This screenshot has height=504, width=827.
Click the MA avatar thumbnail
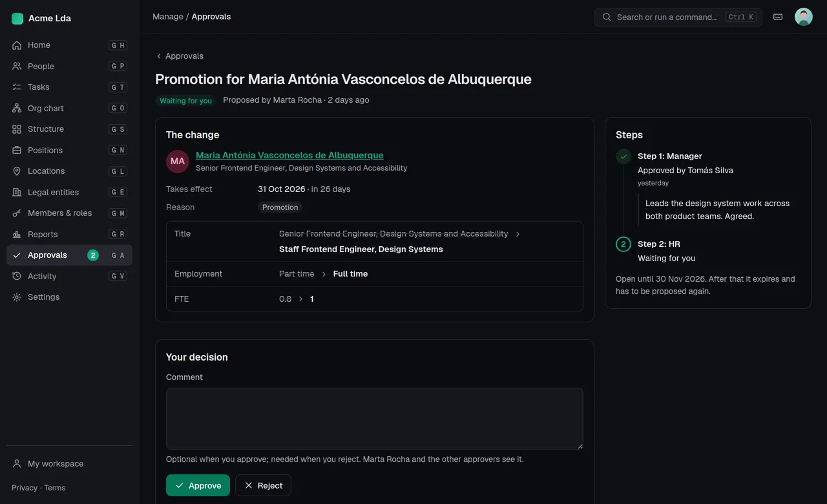(x=178, y=162)
